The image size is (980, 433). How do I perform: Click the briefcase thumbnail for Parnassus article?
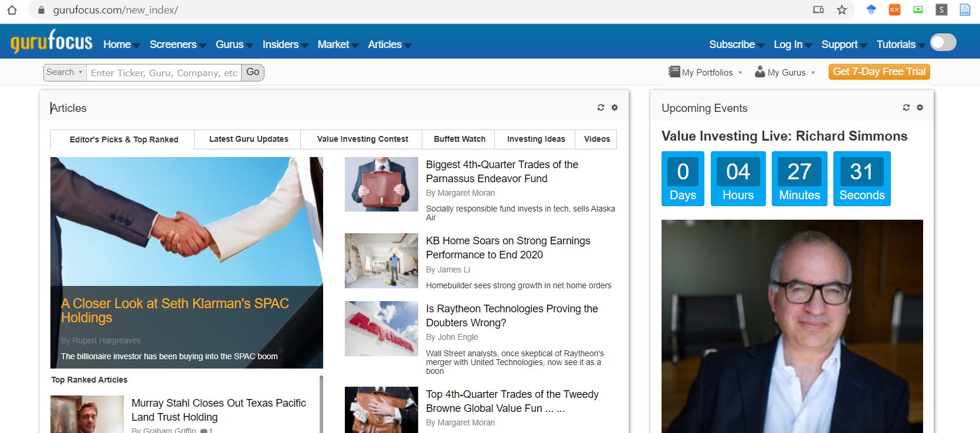(x=381, y=184)
